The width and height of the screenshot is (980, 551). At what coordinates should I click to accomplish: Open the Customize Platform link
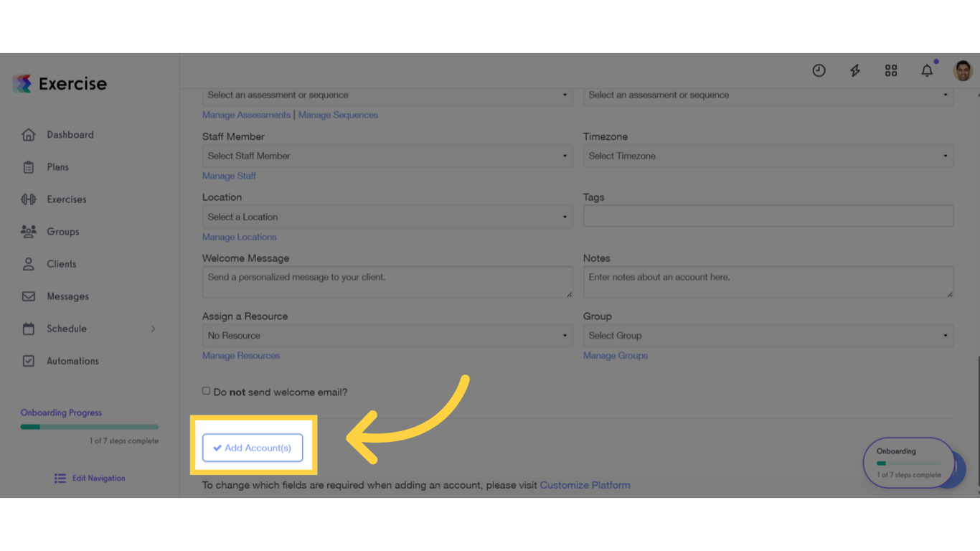coord(585,485)
